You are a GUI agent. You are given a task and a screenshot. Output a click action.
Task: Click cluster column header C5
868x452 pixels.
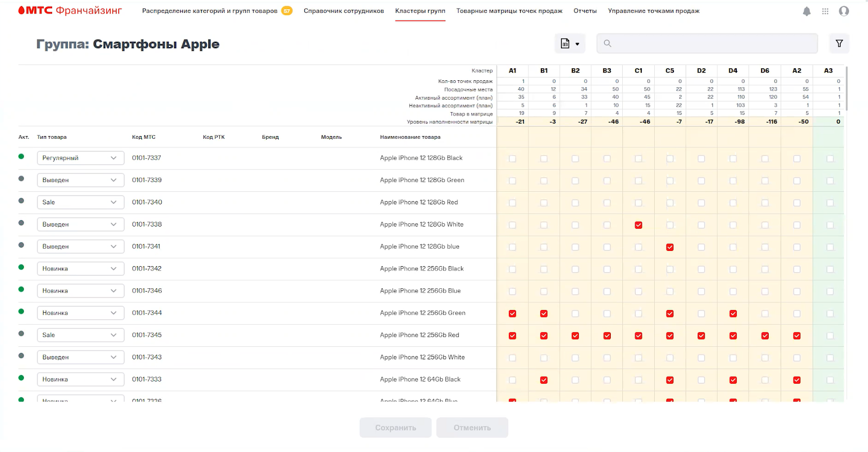click(670, 70)
